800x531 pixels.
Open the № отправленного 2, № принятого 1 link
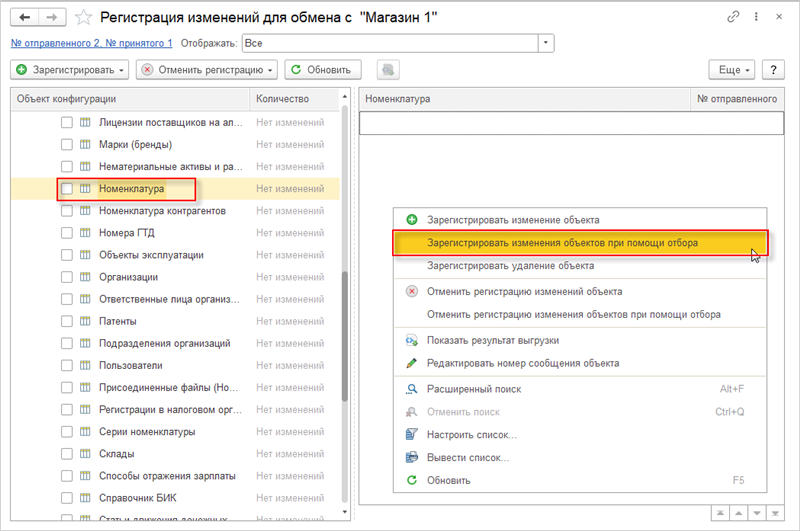coord(91,43)
